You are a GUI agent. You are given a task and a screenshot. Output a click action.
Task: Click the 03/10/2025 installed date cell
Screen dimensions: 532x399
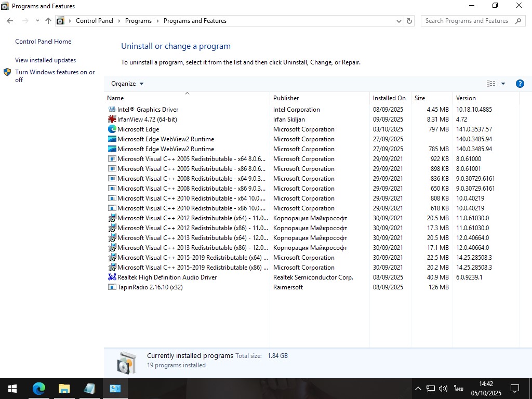point(388,129)
